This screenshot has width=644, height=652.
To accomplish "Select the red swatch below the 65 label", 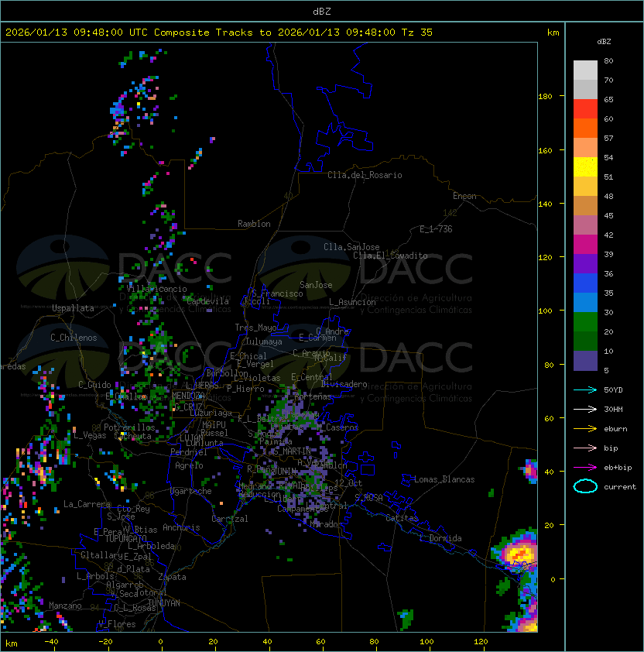I will tap(585, 109).
